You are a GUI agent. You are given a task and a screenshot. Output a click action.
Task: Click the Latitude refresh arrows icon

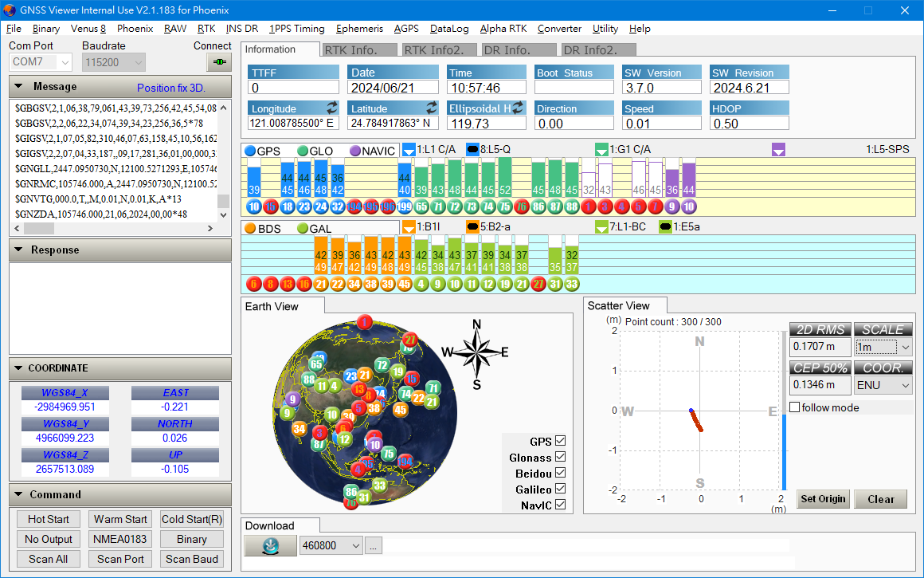[x=431, y=108]
